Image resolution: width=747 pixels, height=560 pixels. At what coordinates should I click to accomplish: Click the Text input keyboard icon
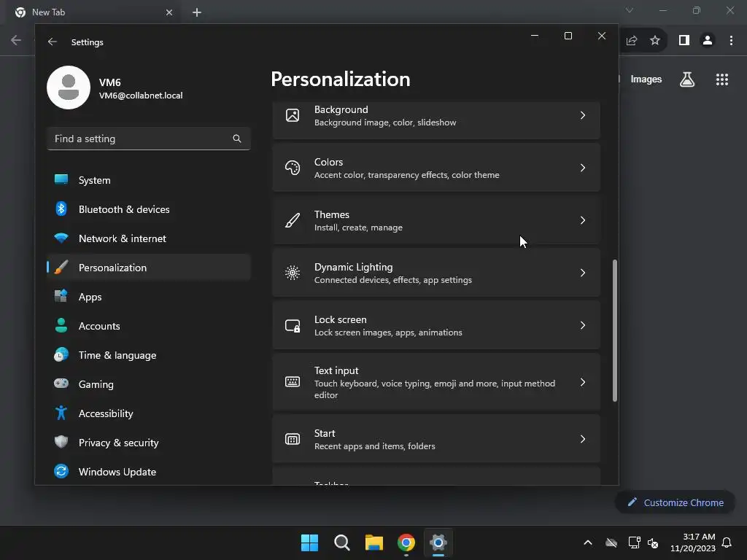[293, 381]
